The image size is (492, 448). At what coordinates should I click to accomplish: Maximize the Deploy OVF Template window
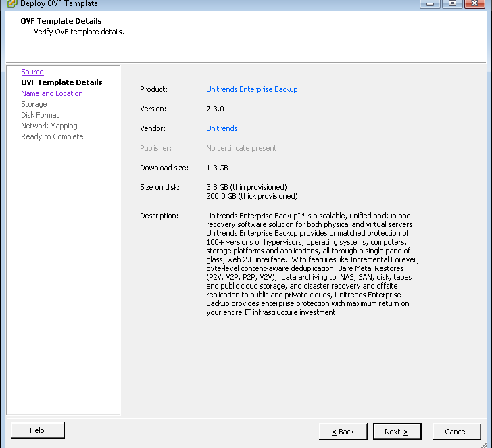[452, 4]
